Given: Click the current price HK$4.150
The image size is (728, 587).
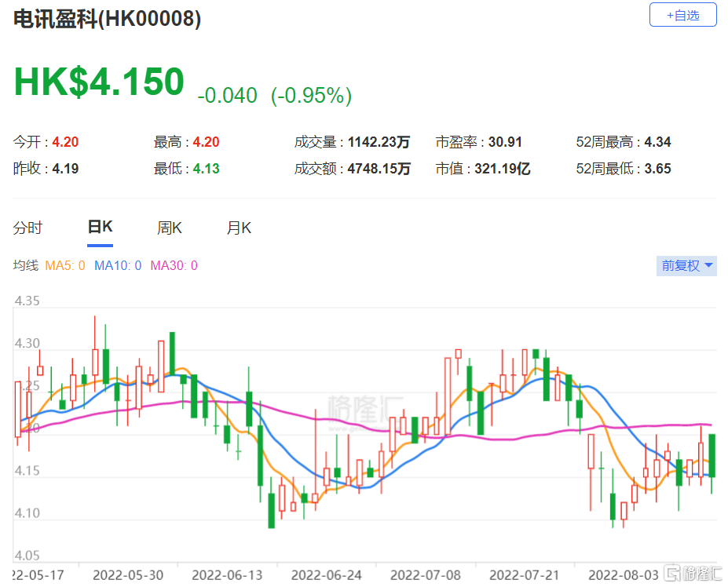Looking at the screenshot, I should point(100,82).
